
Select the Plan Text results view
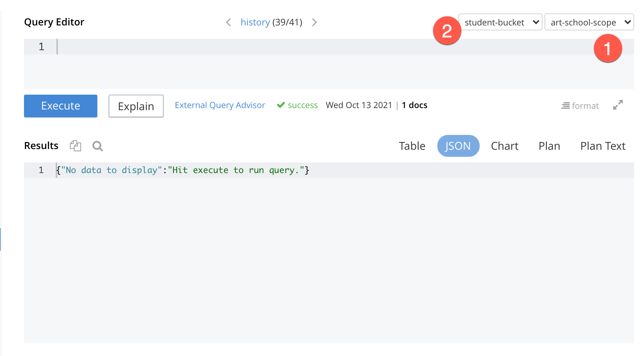coord(603,146)
